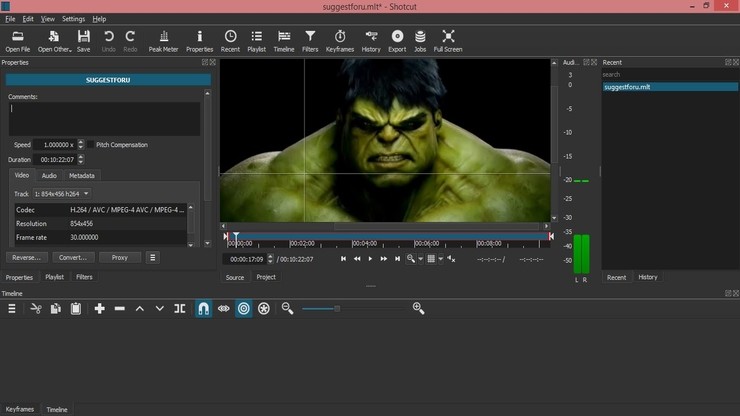
Task: Switch to the Audio tab
Action: coord(49,176)
